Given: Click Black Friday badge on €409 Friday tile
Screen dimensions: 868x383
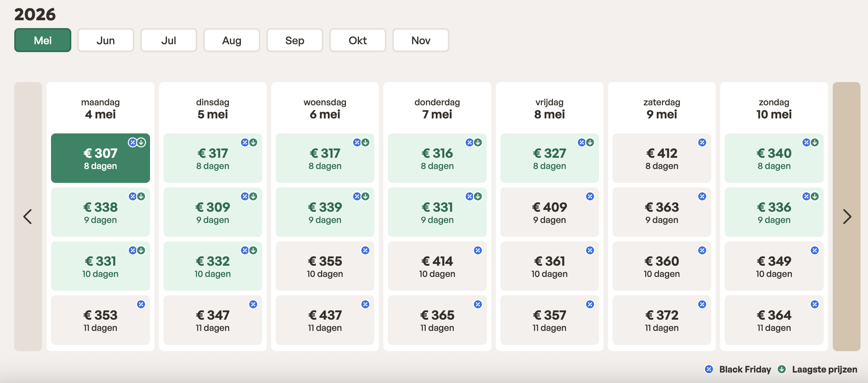Looking at the screenshot, I should (x=590, y=196).
